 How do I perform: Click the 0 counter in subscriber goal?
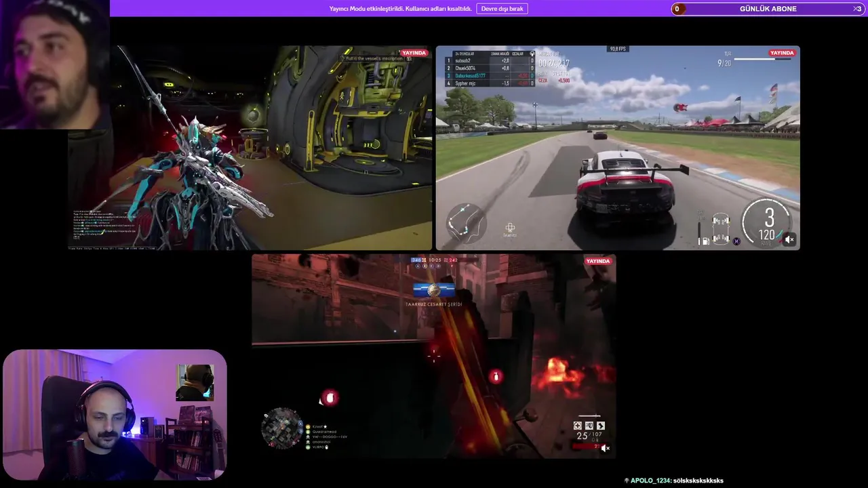677,9
